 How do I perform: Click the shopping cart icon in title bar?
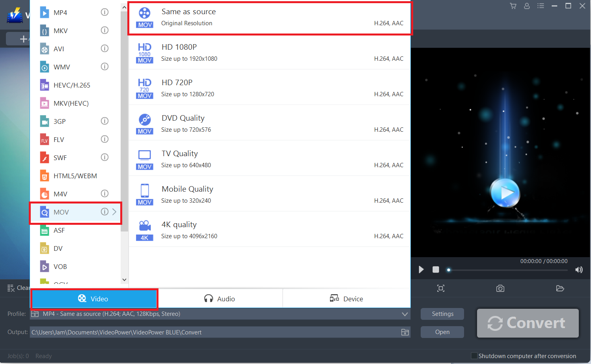click(513, 6)
